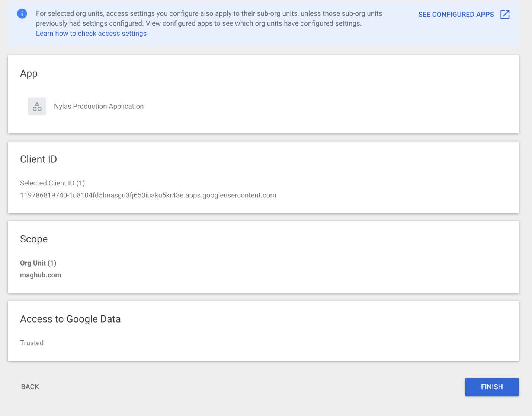
Task: Open See Configured Apps link
Action: pyautogui.click(x=456, y=15)
